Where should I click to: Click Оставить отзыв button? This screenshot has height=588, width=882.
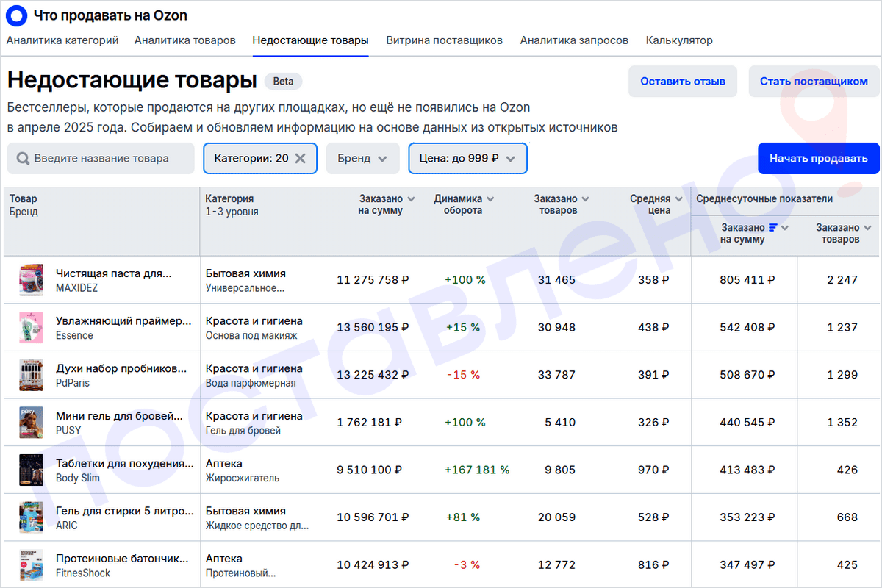click(x=683, y=82)
